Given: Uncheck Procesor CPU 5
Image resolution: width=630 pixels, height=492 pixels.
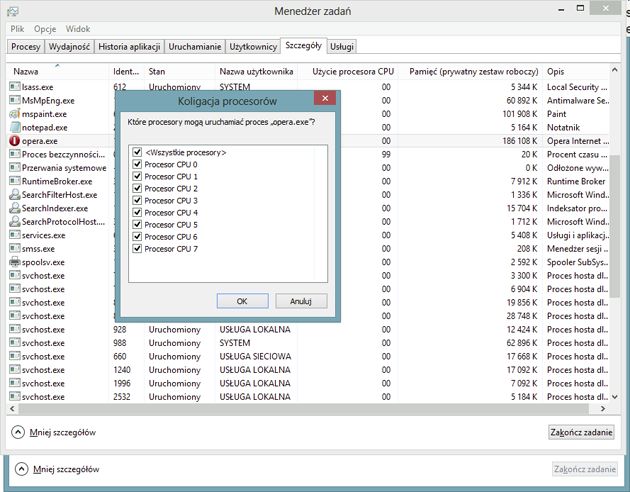Looking at the screenshot, I should coord(137,225).
